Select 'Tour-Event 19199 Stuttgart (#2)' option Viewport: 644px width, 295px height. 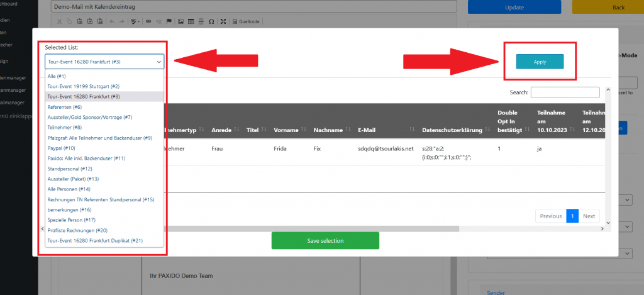point(84,86)
